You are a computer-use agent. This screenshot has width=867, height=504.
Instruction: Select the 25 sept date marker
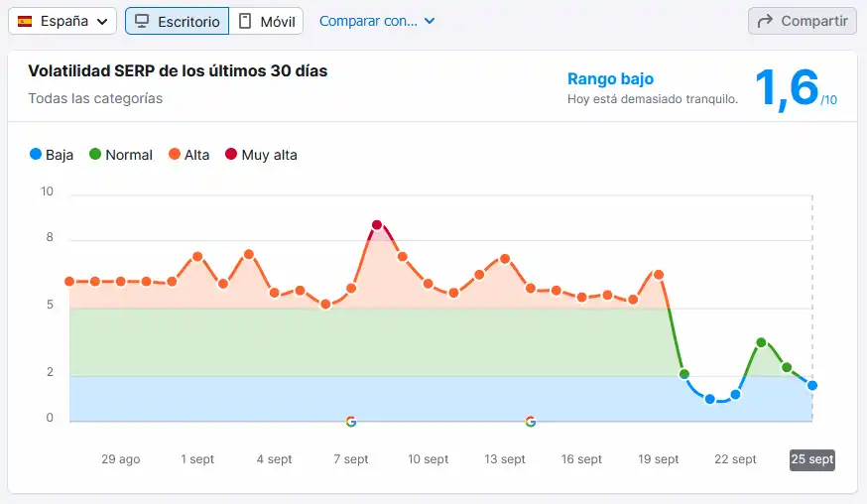tap(811, 459)
